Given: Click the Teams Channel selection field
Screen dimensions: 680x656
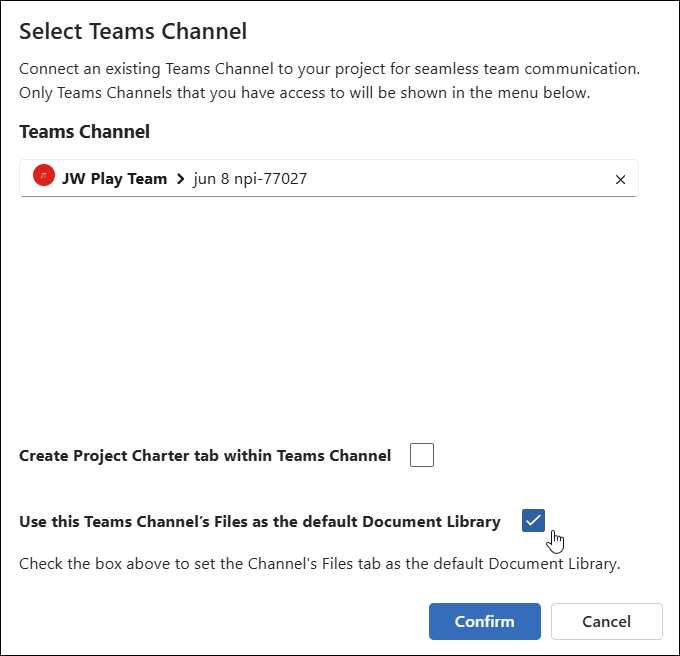Looking at the screenshot, I should click(x=329, y=178).
